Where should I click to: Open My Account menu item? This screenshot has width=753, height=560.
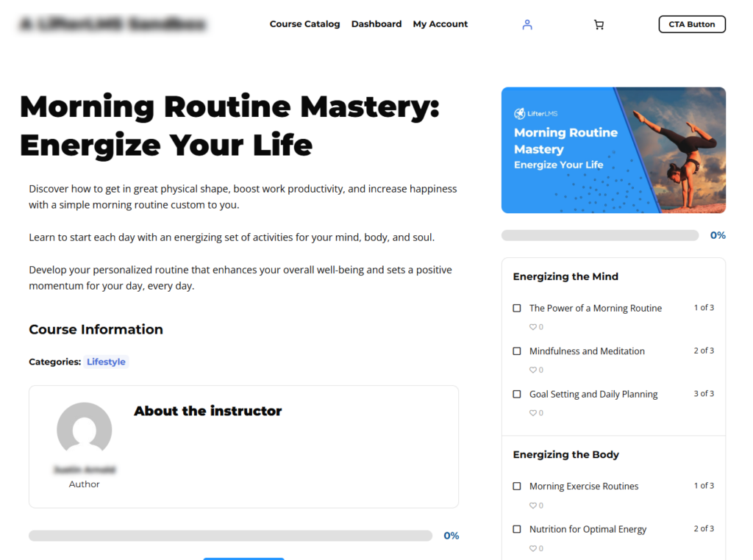tap(440, 24)
